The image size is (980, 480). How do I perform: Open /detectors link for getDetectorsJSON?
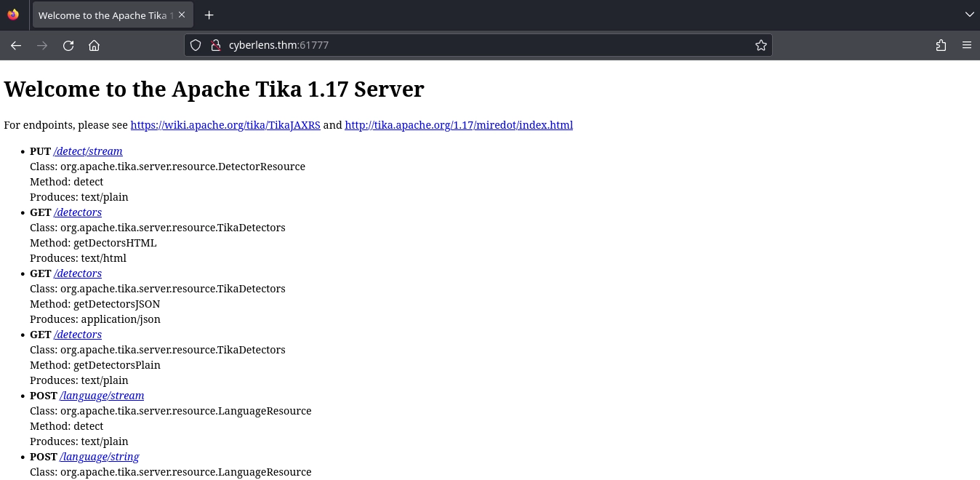(78, 273)
